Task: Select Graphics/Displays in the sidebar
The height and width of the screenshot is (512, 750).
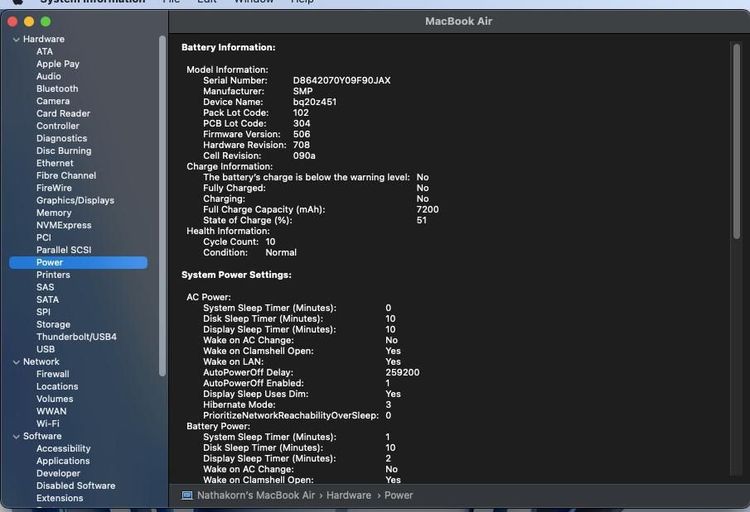Action: 75,200
